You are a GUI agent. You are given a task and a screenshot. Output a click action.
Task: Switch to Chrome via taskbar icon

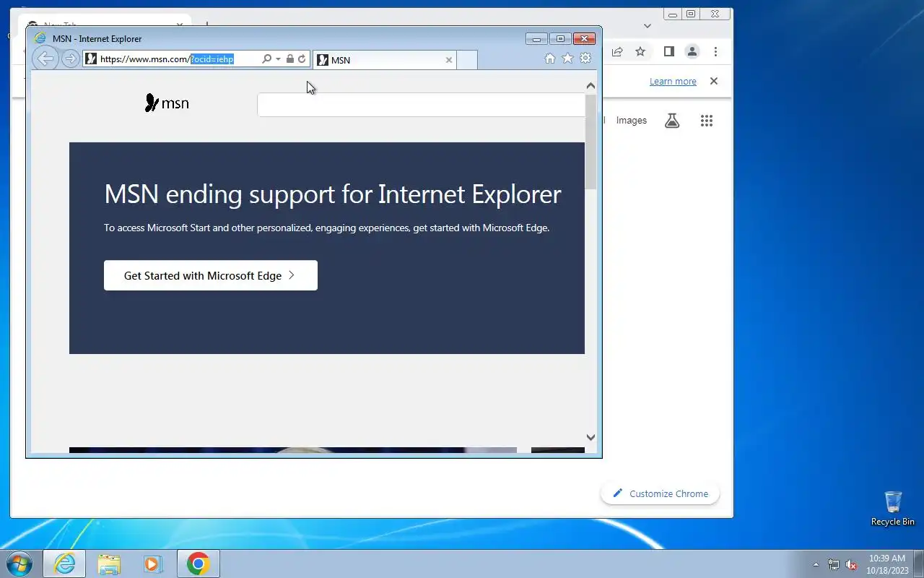tap(199, 564)
